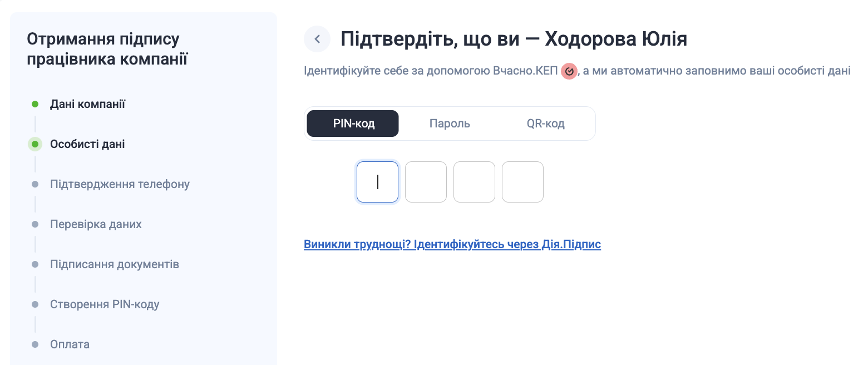Go to step Дані компанії
Screen dimensions: 868x365
tap(87, 104)
